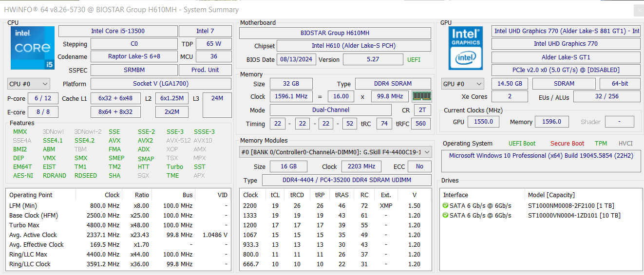Click the Model [Capacity] column header

point(584,195)
